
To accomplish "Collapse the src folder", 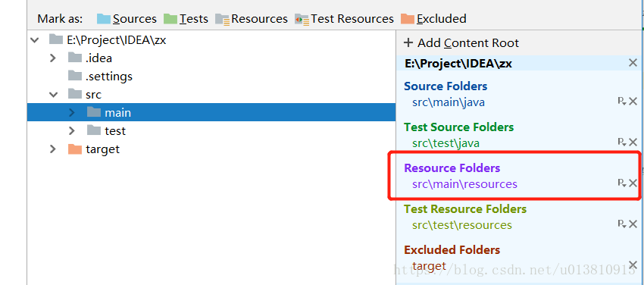I will (53, 95).
